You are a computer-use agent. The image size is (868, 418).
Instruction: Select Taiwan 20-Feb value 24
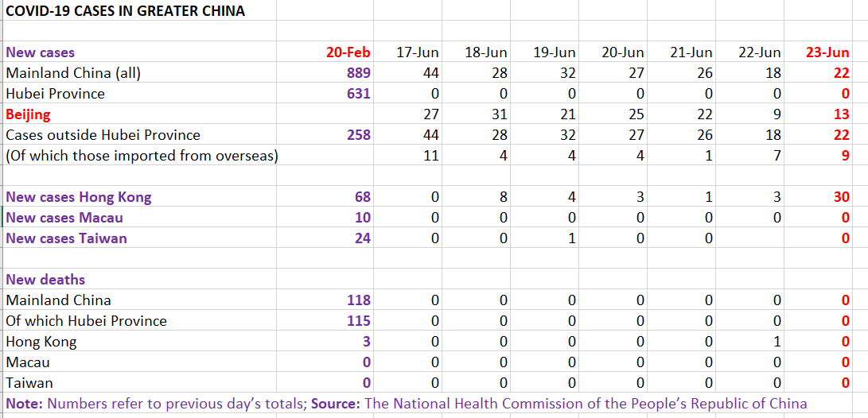[363, 238]
